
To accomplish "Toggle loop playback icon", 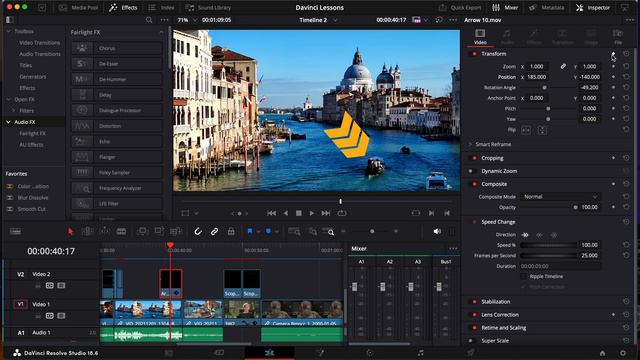I will [342, 213].
